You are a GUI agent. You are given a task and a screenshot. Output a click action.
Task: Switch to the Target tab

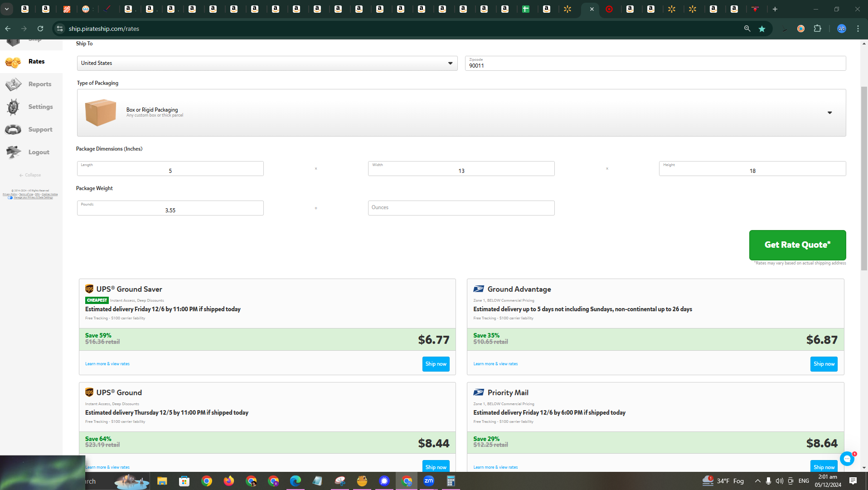pos(609,9)
